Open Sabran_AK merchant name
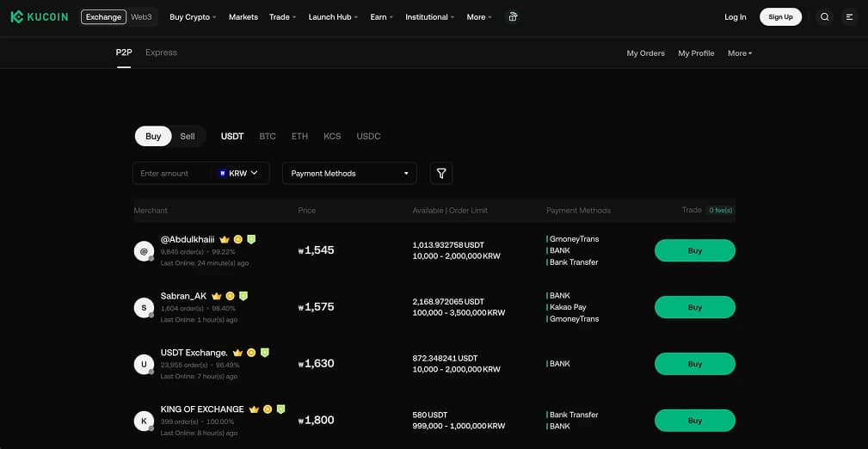This screenshot has width=868, height=449. [184, 296]
